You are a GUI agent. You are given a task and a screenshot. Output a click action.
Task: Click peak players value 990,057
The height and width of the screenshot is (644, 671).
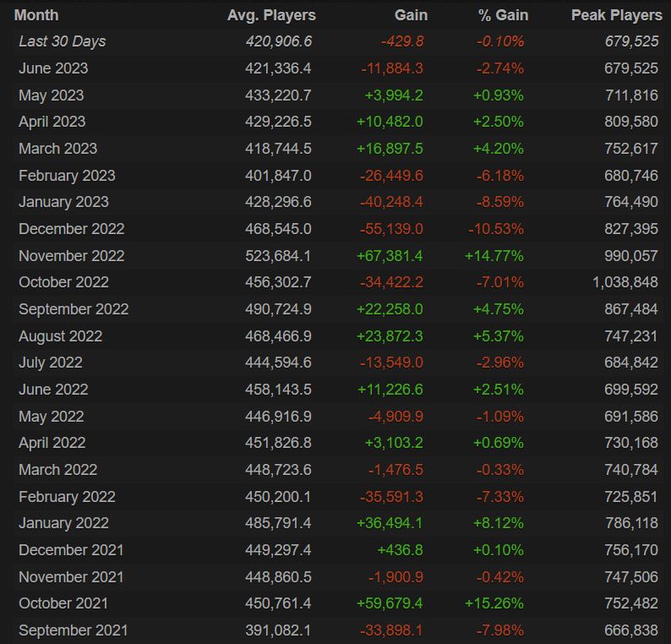tap(631, 256)
